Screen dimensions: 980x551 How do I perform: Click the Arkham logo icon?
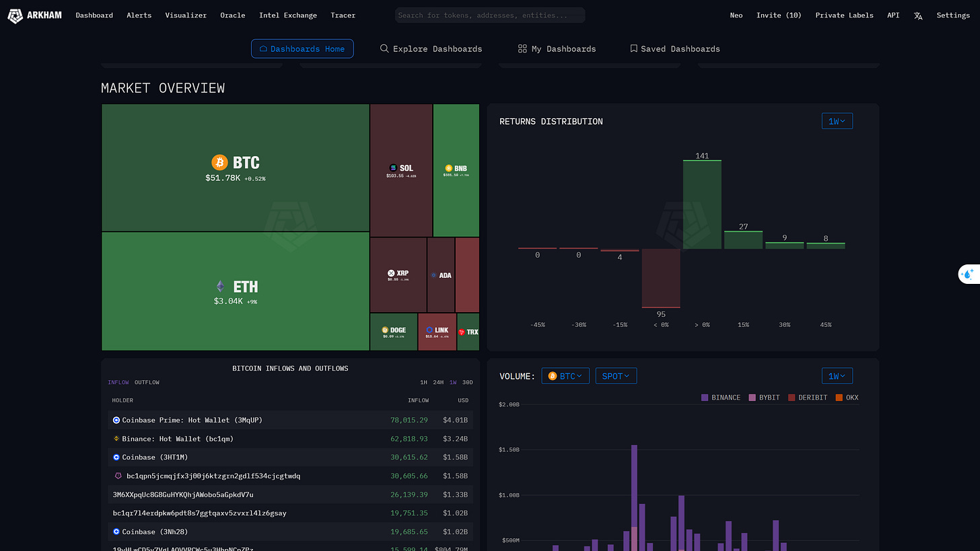click(15, 15)
